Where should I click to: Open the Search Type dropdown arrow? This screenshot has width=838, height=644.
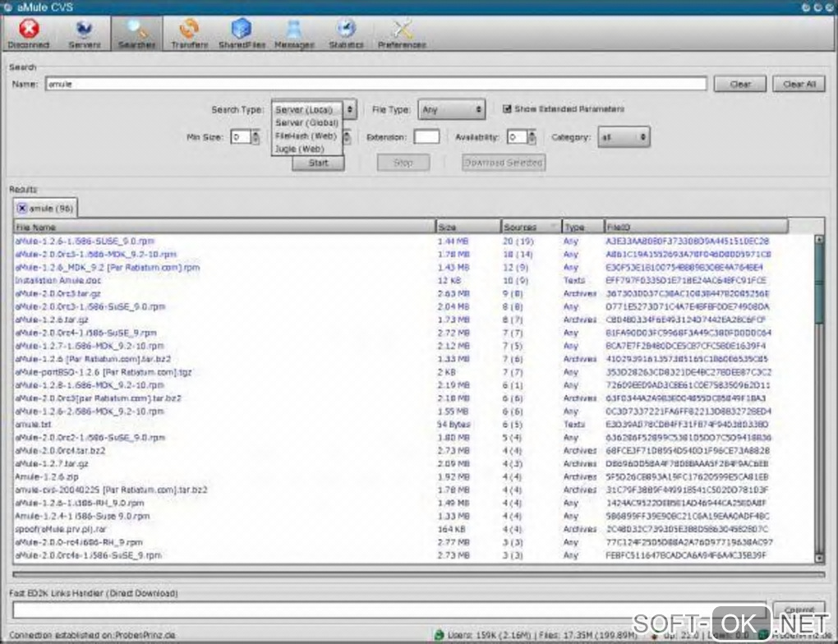349,109
